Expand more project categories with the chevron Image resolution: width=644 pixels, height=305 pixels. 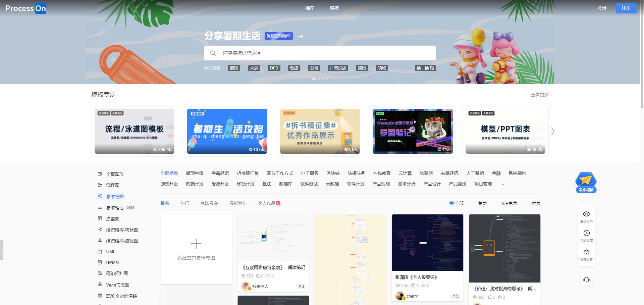tap(502, 184)
